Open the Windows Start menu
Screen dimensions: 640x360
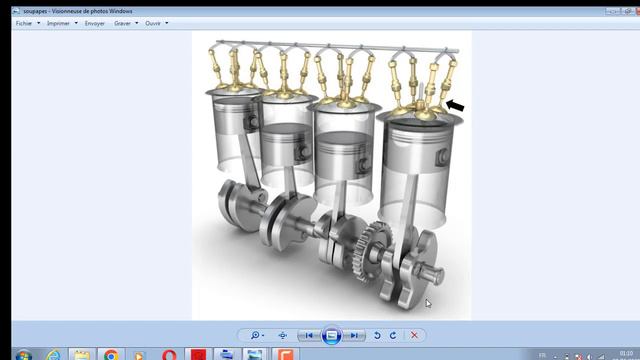tap(24, 355)
